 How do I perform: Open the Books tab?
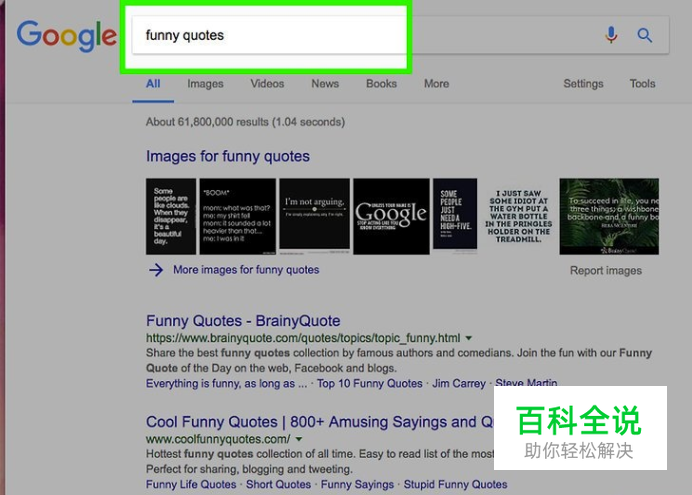[x=381, y=83]
